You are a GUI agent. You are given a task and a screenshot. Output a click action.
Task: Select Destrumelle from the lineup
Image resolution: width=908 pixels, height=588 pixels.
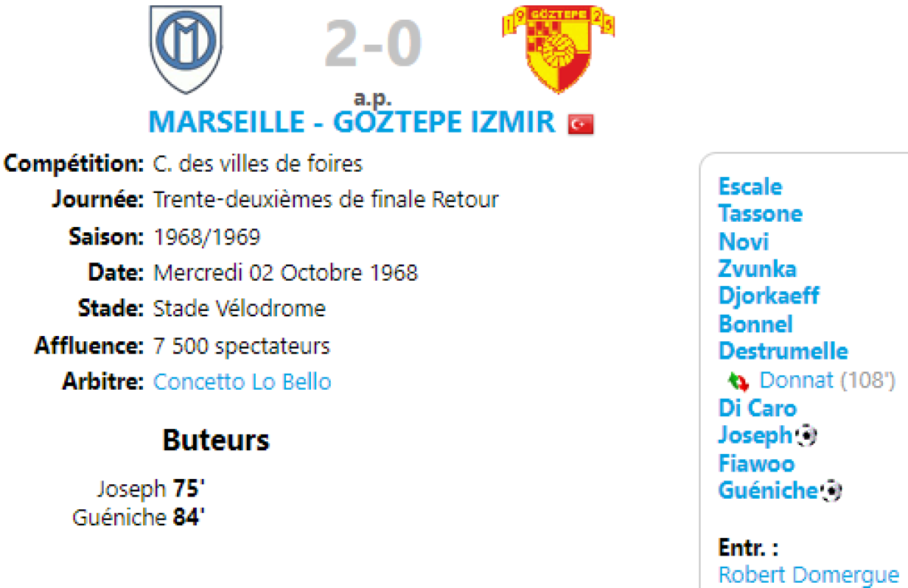click(x=783, y=352)
